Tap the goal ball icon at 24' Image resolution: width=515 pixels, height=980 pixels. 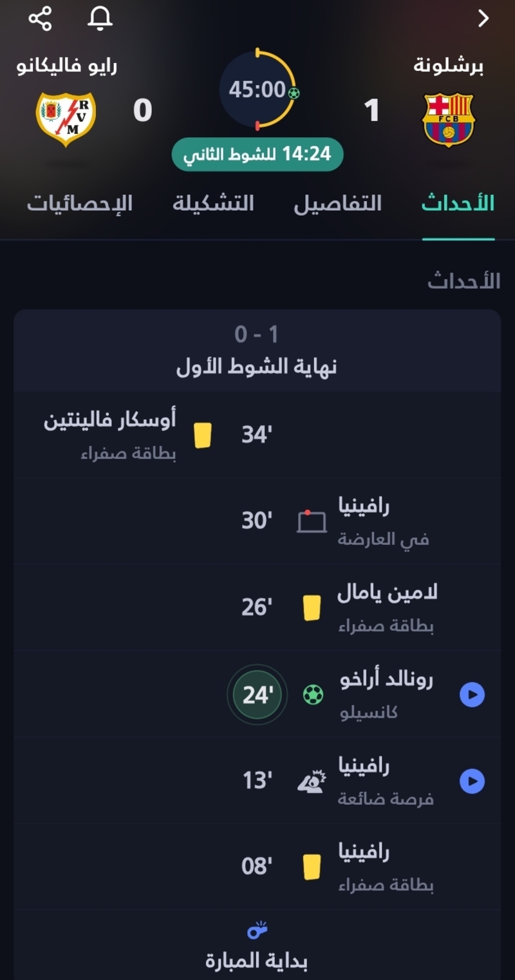(x=313, y=695)
